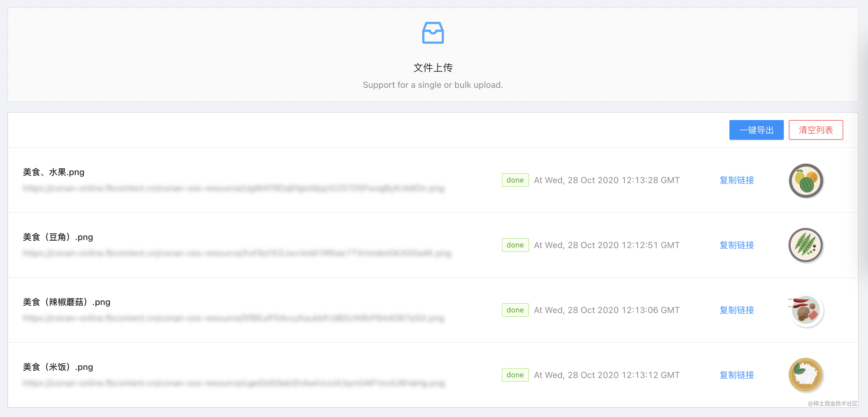868x417 pixels.
Task: Copy link for 美食（米饭）.png
Action: [x=737, y=375]
